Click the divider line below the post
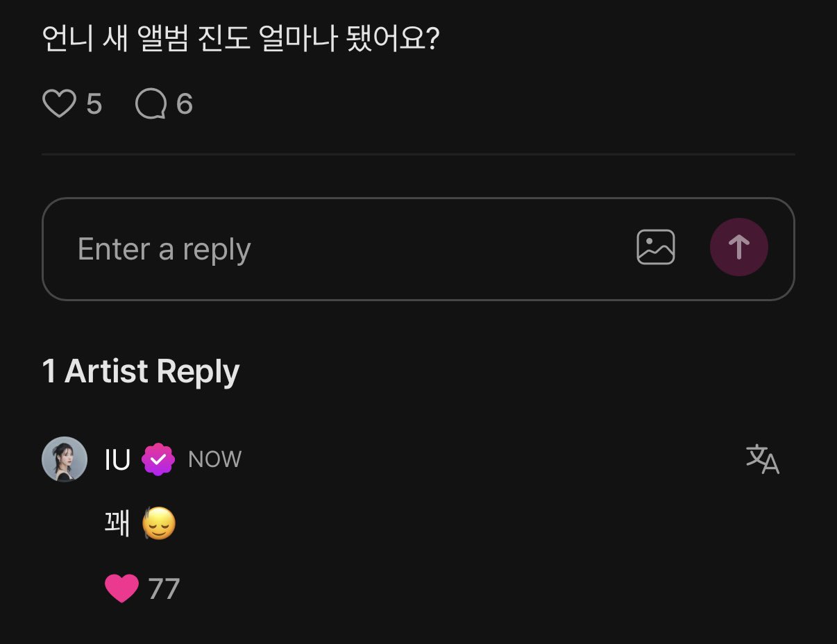Viewport: 837px width, 644px height. click(x=418, y=154)
